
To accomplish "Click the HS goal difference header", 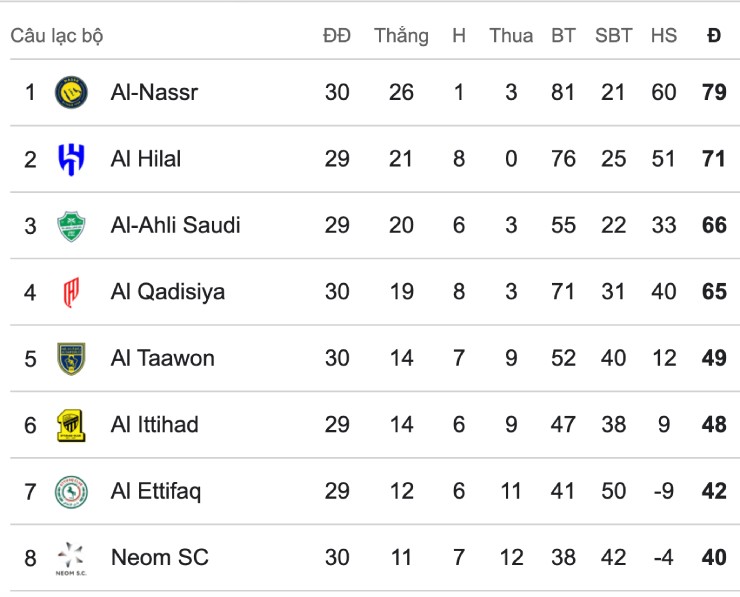I will [x=664, y=36].
